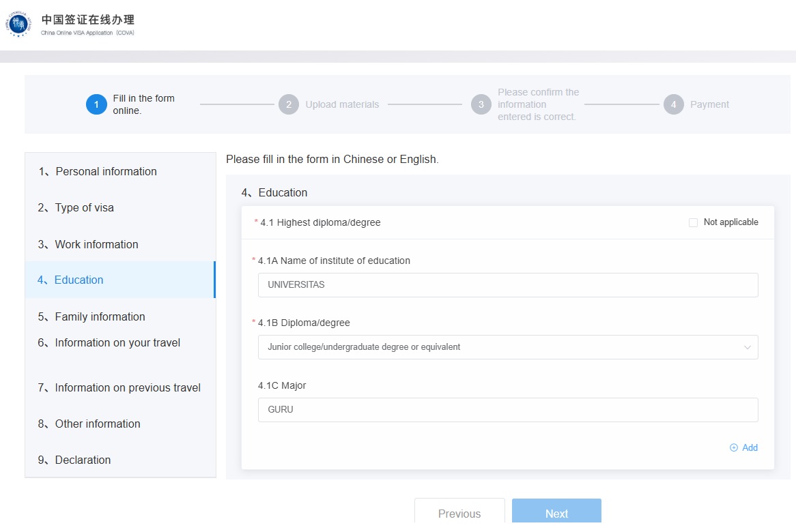Click the step 4 Payment circle
The width and height of the screenshot is (796, 532).
[674, 104]
